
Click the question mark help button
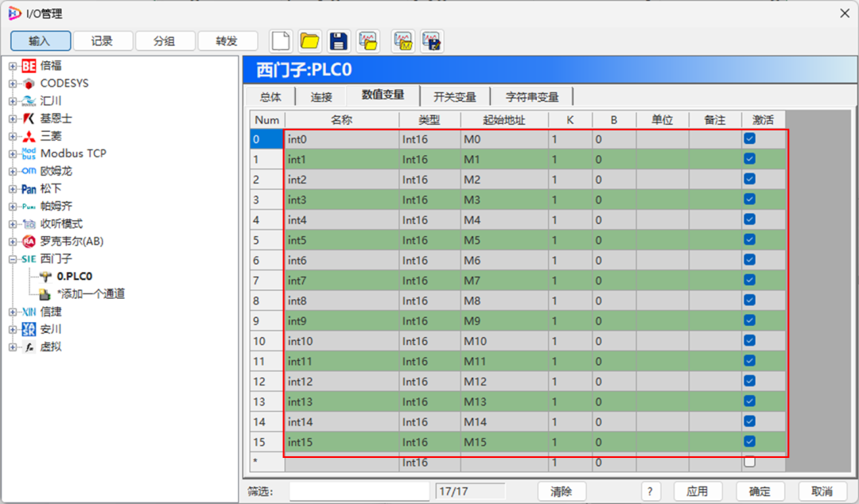point(651,490)
